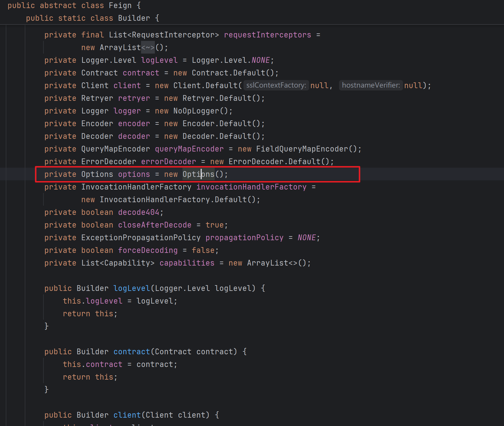Click the hostnameVerifier: inlay hint
Image resolution: width=504 pixels, height=426 pixels.
(x=371, y=85)
